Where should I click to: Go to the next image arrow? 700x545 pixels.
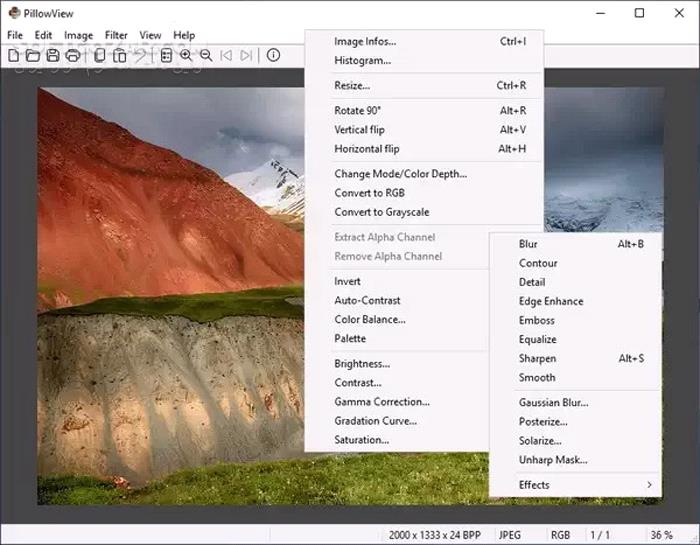click(x=247, y=56)
